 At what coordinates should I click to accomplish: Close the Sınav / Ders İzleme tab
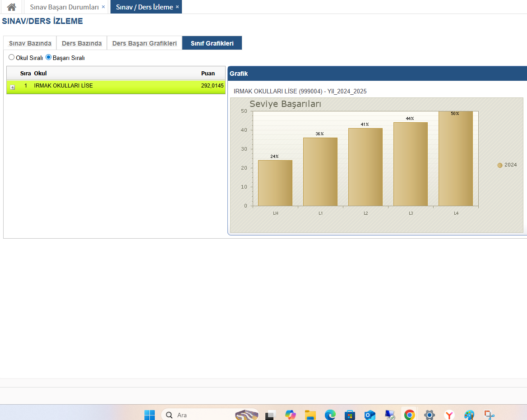(x=177, y=7)
